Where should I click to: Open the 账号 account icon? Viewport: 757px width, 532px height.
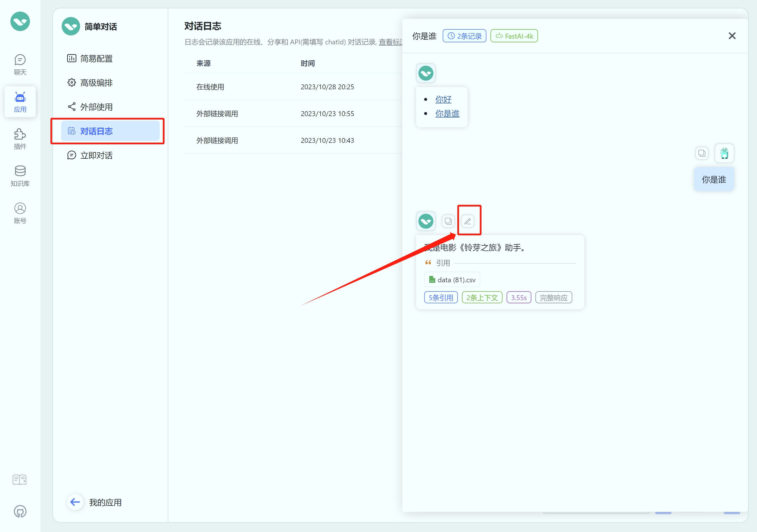[x=20, y=213]
